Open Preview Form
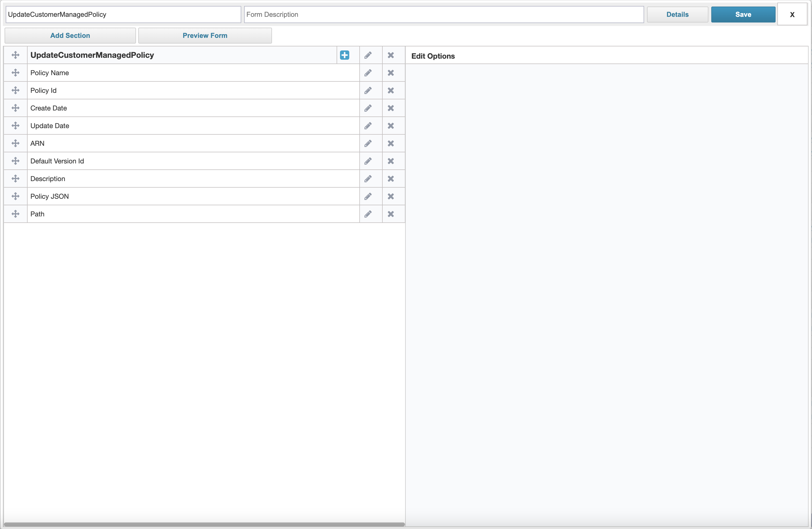The image size is (812, 529). [205, 36]
